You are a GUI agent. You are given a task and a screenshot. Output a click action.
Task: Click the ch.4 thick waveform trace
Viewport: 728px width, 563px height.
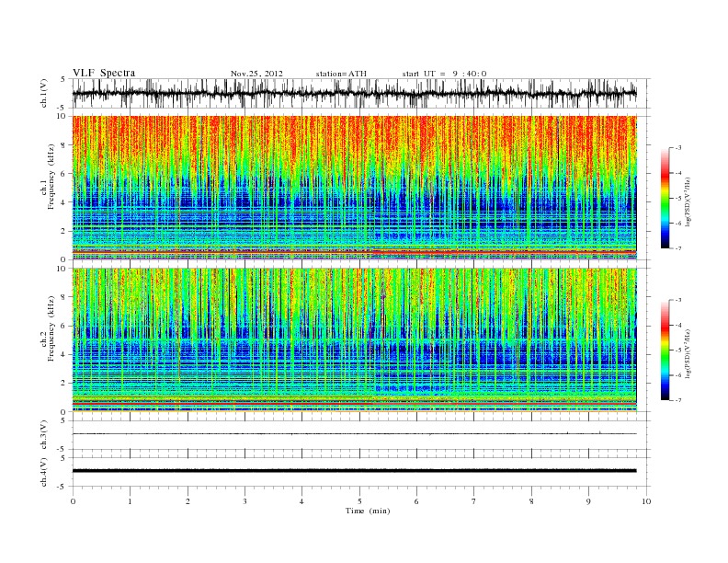[354, 471]
